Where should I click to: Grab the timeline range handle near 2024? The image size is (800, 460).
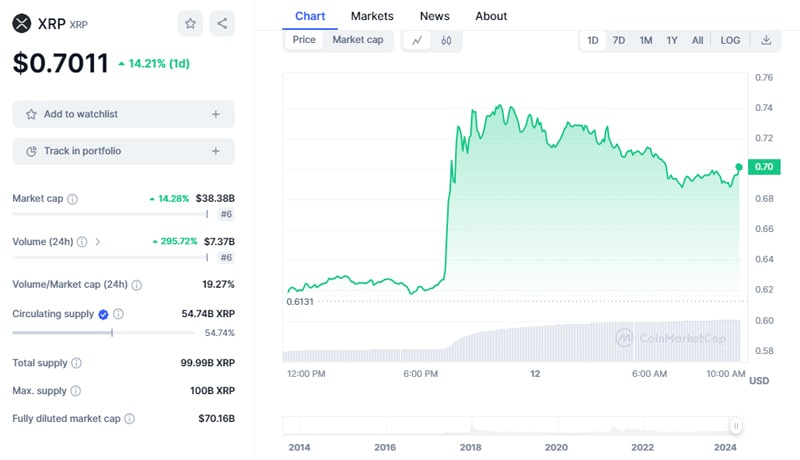point(736,426)
